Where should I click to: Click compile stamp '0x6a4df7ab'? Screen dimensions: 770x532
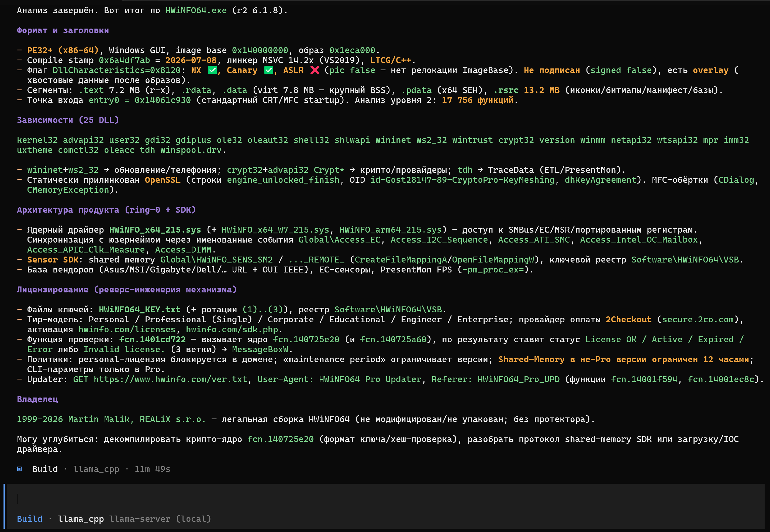coord(124,60)
